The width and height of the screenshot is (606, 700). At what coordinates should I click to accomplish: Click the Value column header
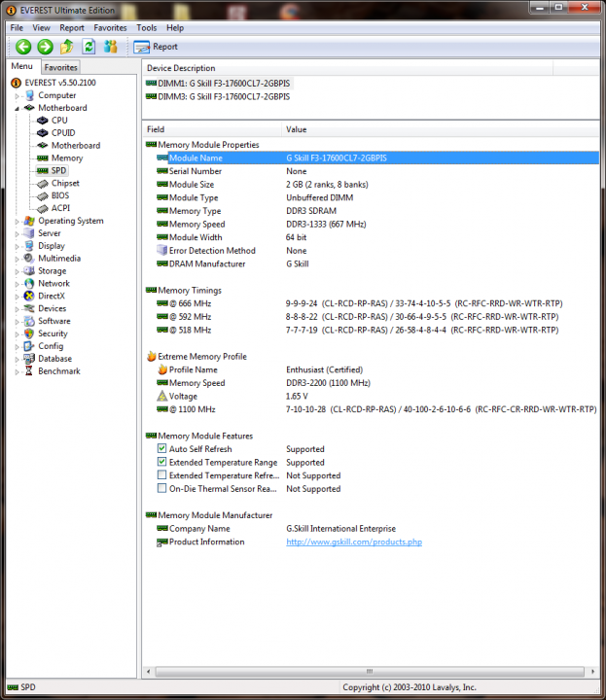pyautogui.click(x=441, y=129)
